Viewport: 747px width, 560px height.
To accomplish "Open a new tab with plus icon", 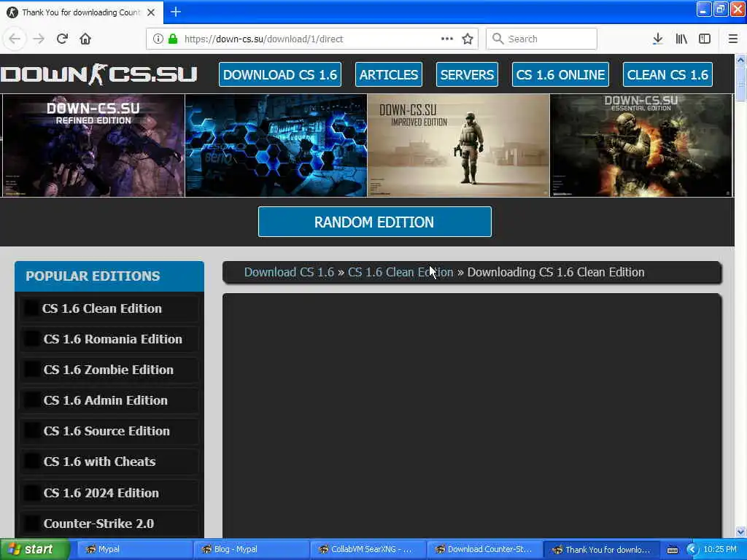I will 176,12.
